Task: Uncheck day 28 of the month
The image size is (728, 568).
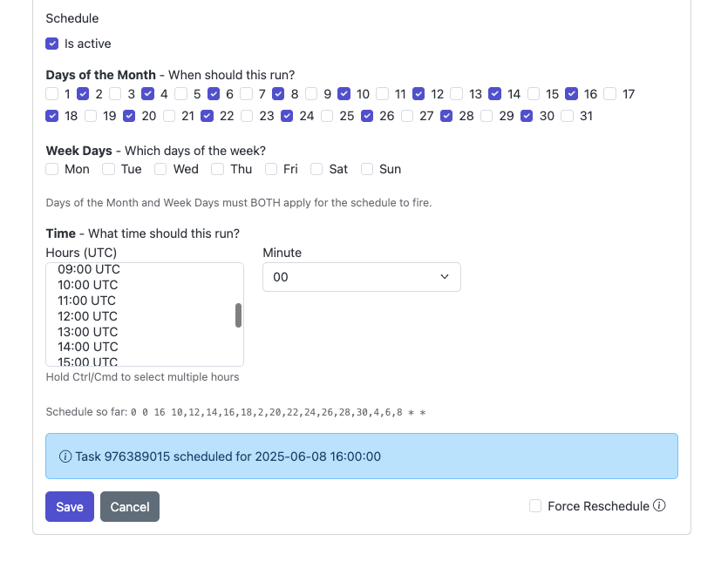Action: pos(446,116)
